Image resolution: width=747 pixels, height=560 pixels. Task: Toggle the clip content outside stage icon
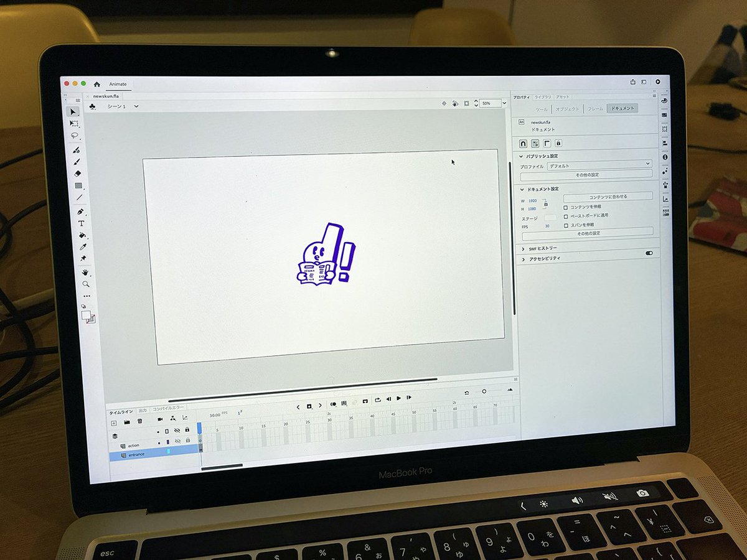point(467,103)
